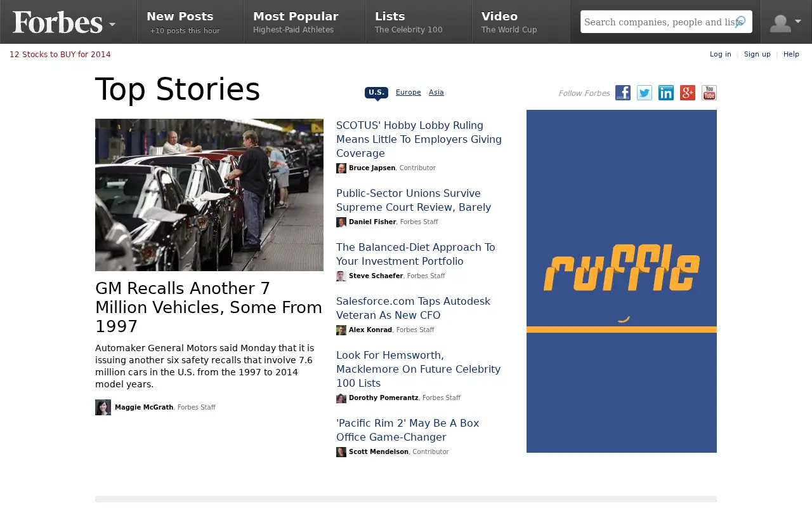Expand the Forbes logo dropdown arrow

pyautogui.click(x=112, y=24)
